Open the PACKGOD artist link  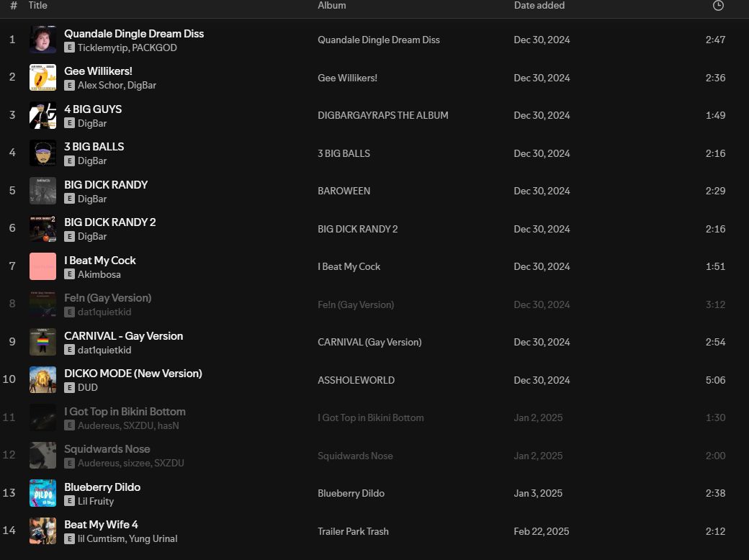[x=154, y=48]
